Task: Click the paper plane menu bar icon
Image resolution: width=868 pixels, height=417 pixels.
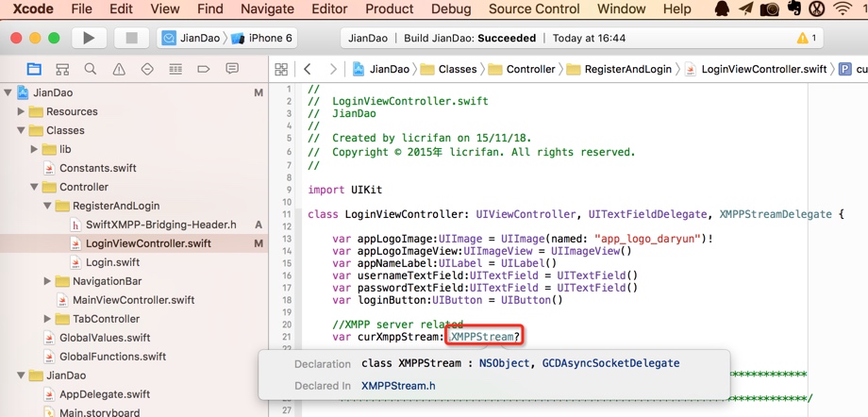Action: click(745, 8)
